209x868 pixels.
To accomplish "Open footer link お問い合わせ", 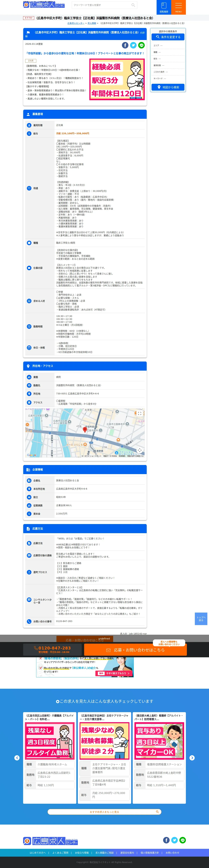I will click(172, 853).
